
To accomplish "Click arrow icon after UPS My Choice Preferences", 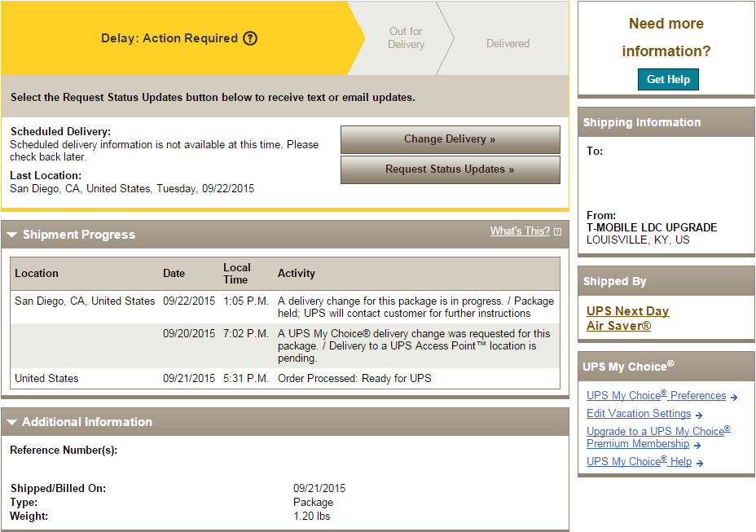I will [x=734, y=398].
